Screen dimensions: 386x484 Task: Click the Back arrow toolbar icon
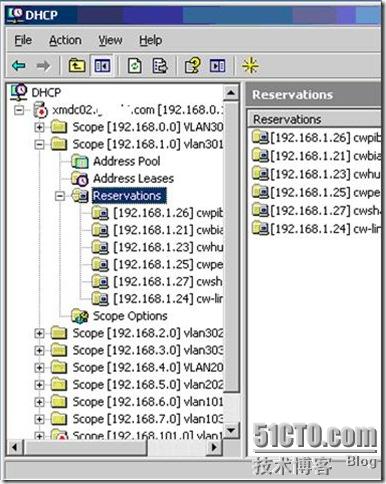(19, 66)
